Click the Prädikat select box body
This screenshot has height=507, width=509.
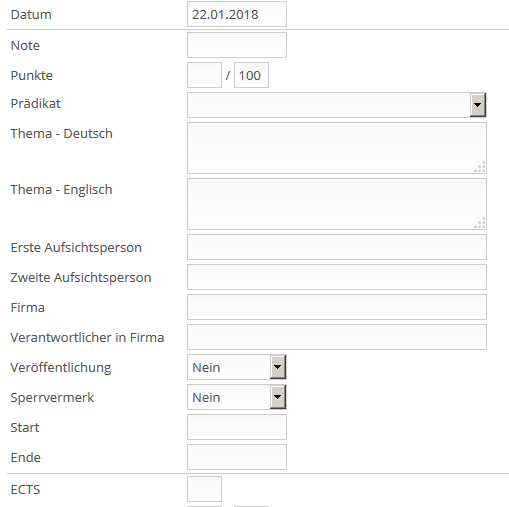329,105
